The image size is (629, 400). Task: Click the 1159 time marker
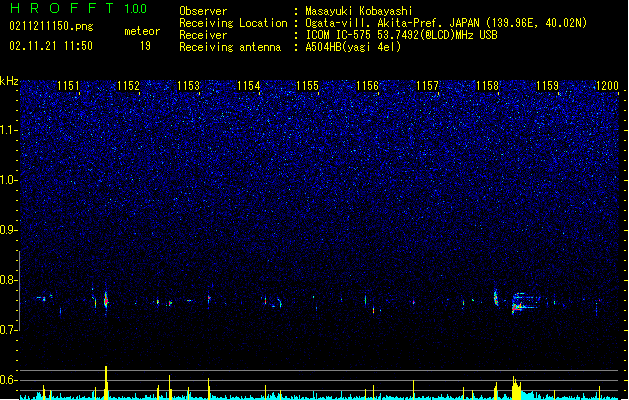click(547, 86)
